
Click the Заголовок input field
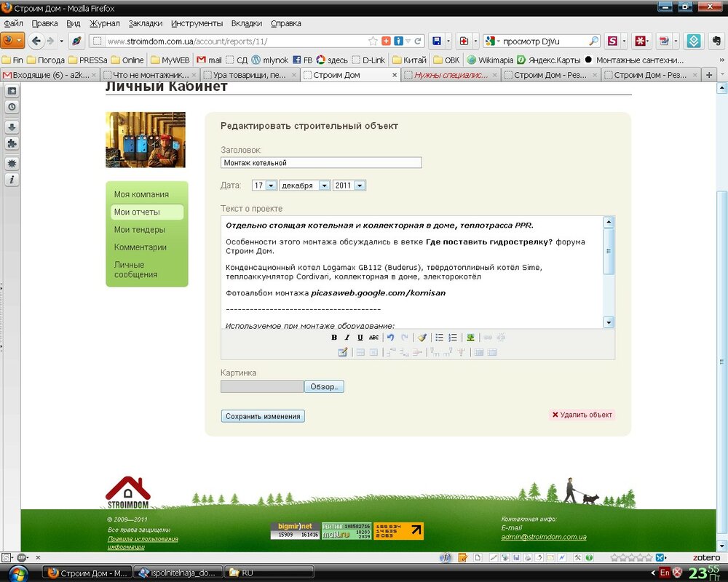tap(321, 162)
